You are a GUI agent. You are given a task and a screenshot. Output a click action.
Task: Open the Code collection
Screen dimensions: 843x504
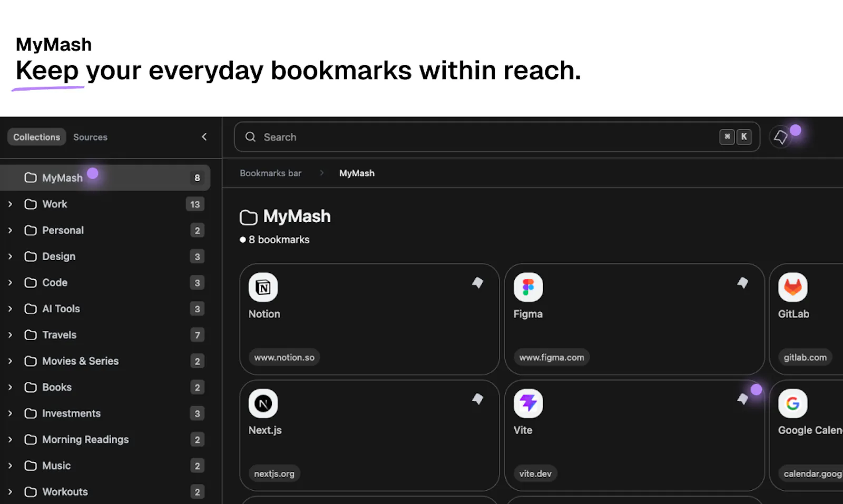coord(105,283)
